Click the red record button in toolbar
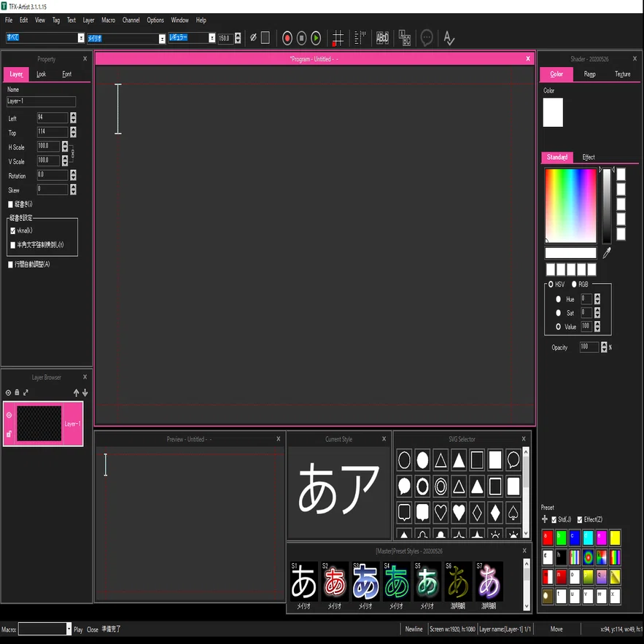The width and height of the screenshot is (644, 644). 287,38
